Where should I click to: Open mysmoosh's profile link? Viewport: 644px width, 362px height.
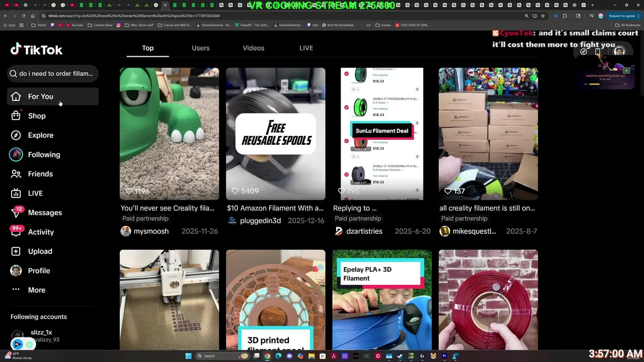(x=151, y=231)
